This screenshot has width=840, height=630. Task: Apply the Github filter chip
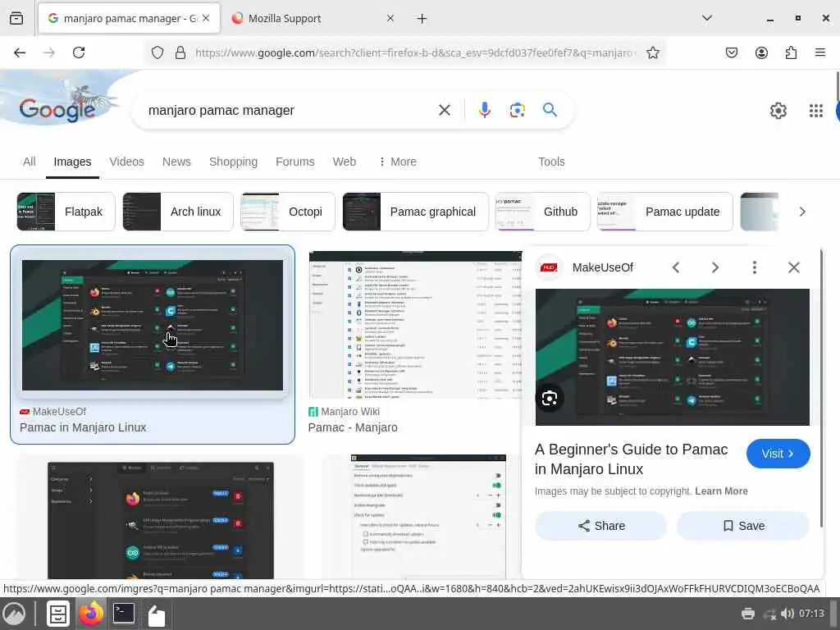point(543,212)
